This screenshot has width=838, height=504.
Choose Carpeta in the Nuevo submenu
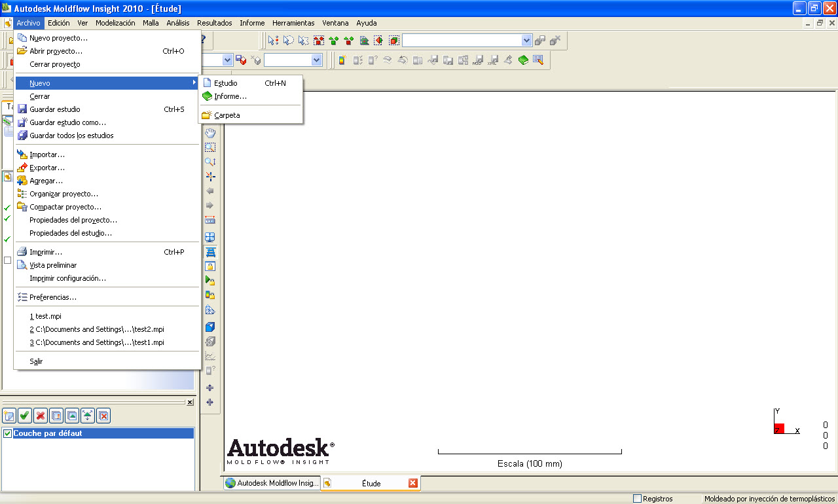(251, 115)
